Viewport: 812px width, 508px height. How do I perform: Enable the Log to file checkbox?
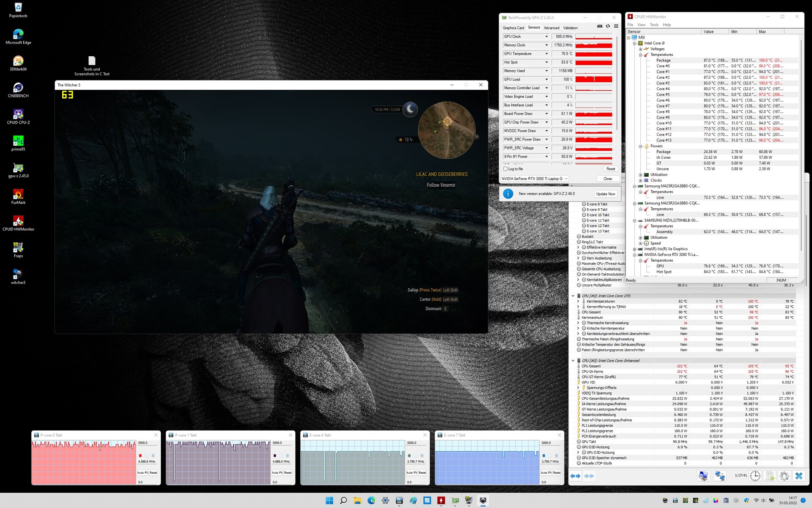coord(505,169)
